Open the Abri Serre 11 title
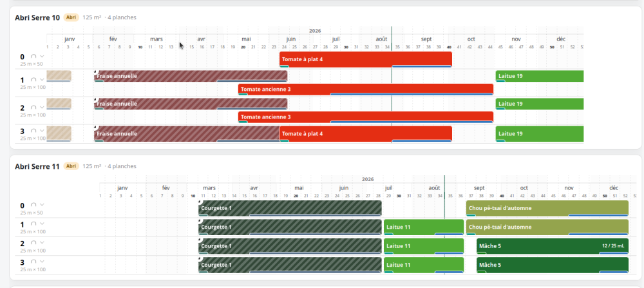Viewport: 644px width, 288px height. point(37,166)
